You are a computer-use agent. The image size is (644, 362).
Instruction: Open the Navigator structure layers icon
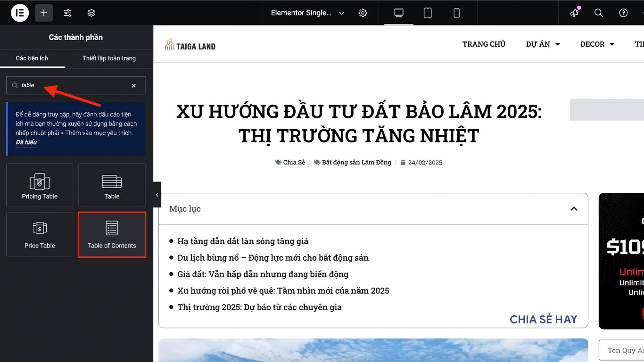coord(91,13)
